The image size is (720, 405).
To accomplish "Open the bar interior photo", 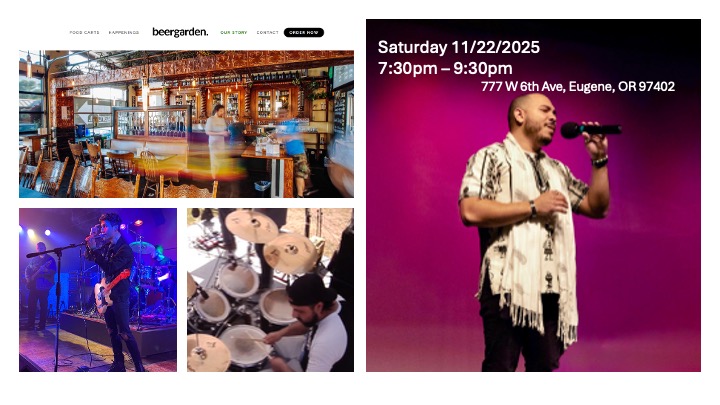I will coord(186,124).
